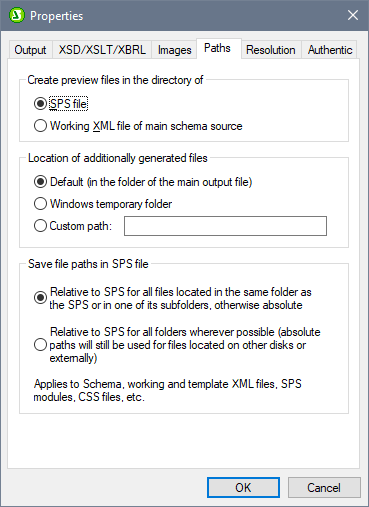The image size is (369, 507).
Task: Click the Cancel button
Action: (x=324, y=488)
